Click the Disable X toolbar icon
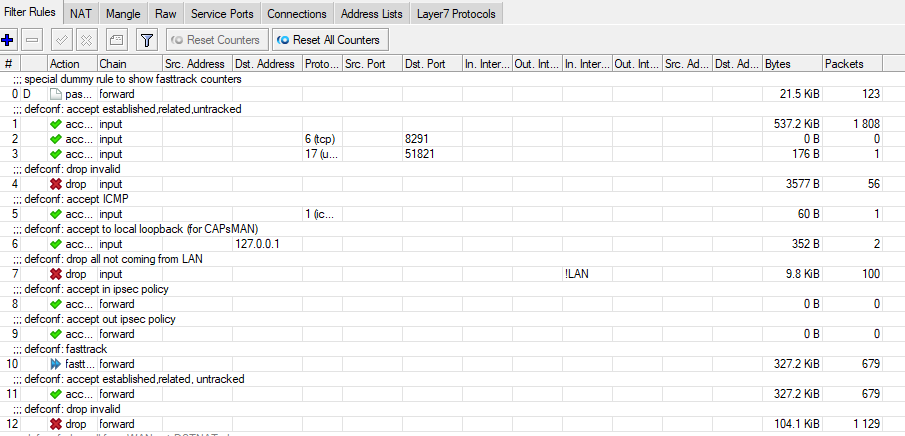The height and width of the screenshot is (436, 905). [86, 40]
